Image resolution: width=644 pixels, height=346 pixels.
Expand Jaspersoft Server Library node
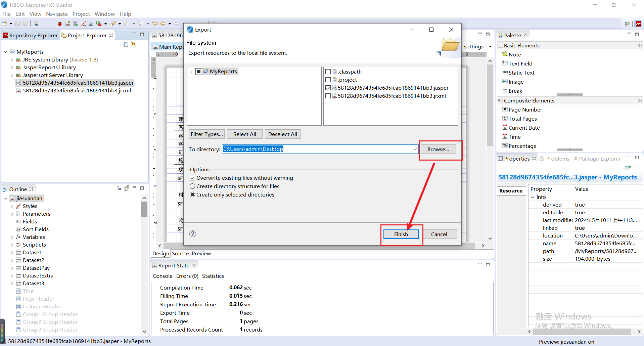(x=12, y=75)
